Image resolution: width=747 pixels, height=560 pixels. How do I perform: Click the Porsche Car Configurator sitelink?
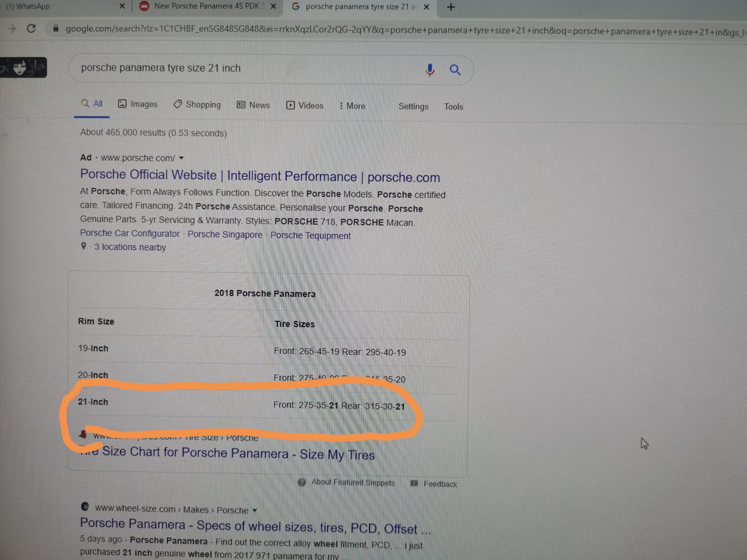(130, 233)
